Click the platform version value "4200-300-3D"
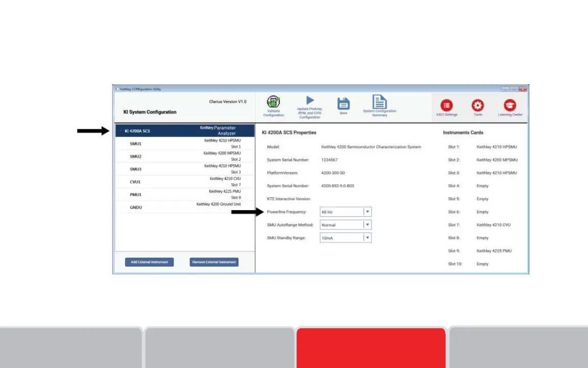Image resolution: width=588 pixels, height=368 pixels. point(333,173)
